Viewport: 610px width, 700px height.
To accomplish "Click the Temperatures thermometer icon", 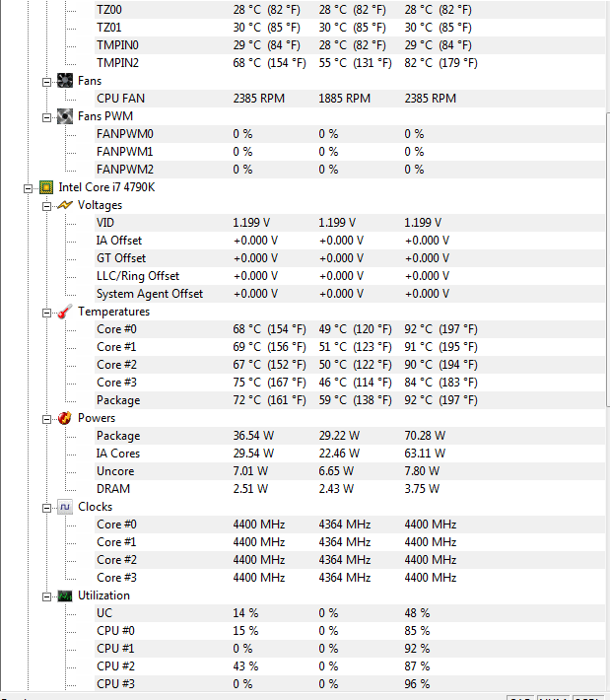I will 65,312.
